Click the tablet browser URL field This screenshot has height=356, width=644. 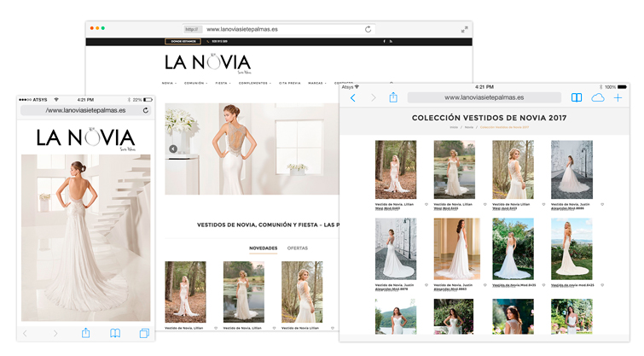(x=484, y=97)
